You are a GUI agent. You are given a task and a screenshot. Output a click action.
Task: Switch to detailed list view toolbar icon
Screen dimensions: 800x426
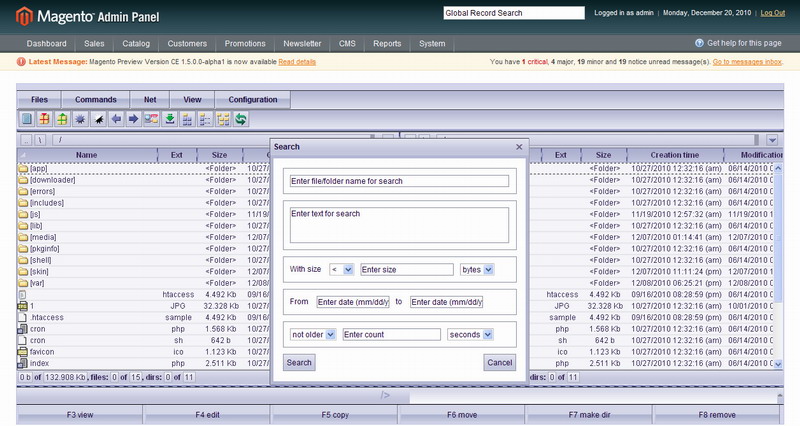(205, 119)
